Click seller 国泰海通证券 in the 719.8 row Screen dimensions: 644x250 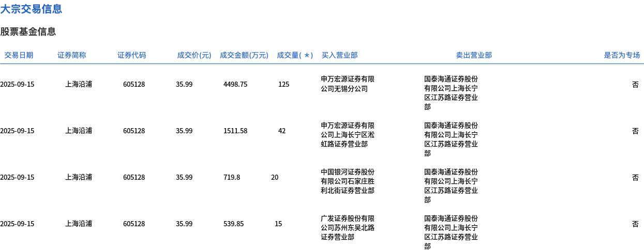[x=451, y=186]
